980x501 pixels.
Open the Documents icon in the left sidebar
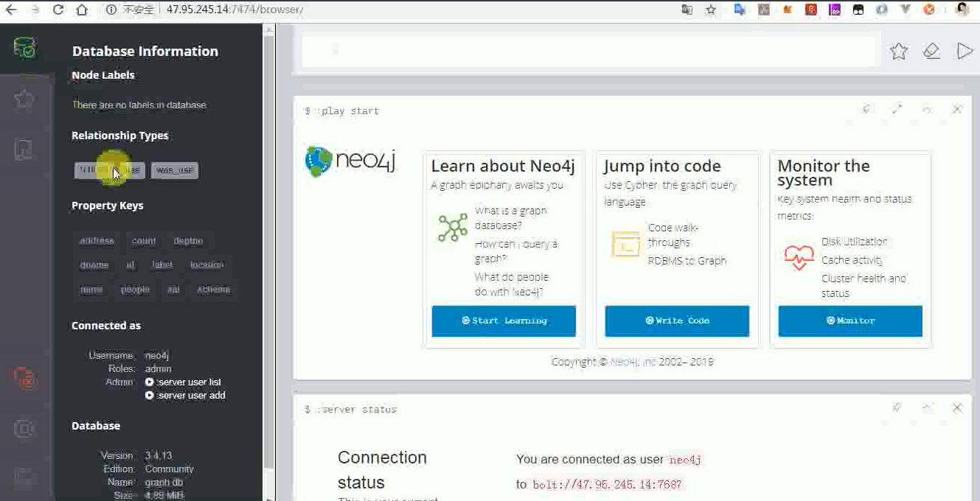pyautogui.click(x=24, y=148)
